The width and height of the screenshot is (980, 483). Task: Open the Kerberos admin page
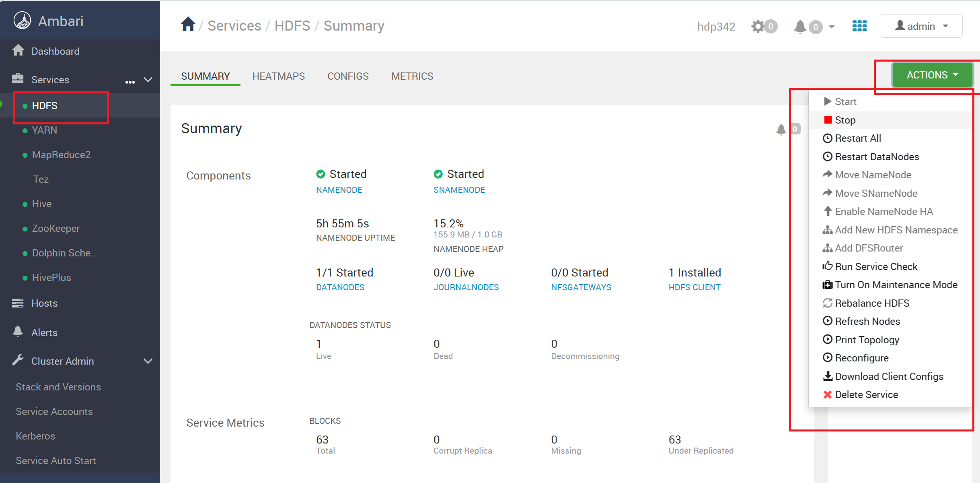(35, 436)
